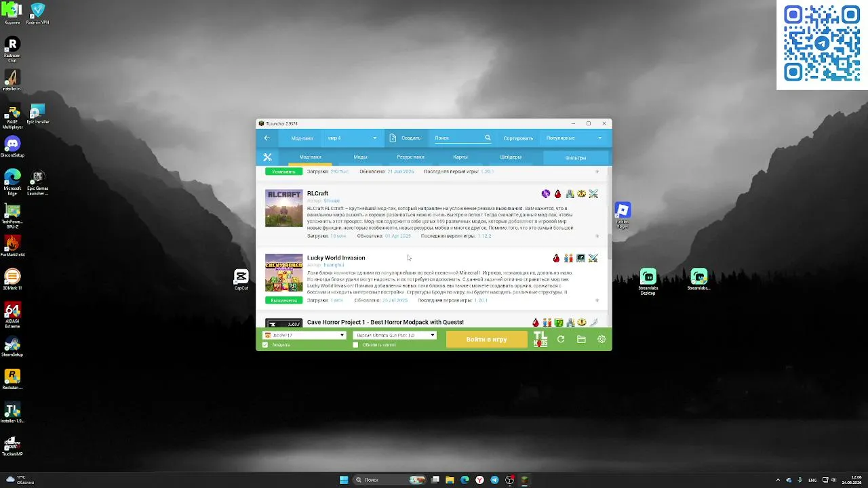Viewport: 868px width, 488px height.
Task: Open launcher settings gear icon
Action: 601,339
